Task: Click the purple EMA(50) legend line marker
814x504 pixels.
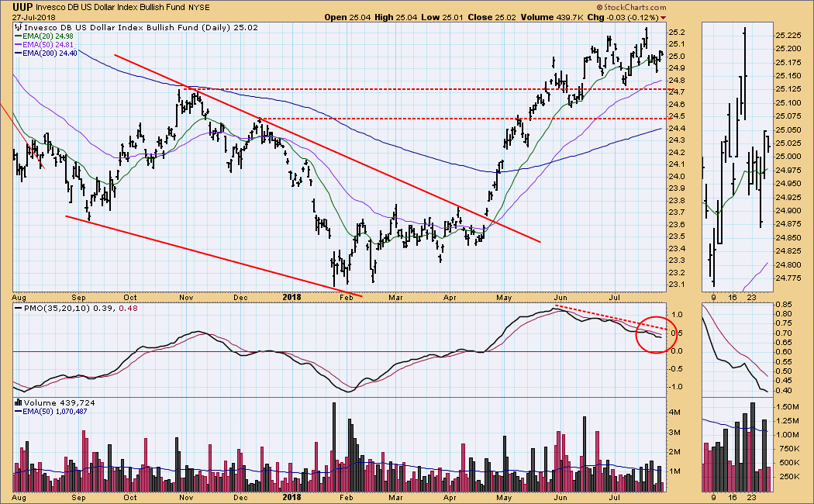Action: pos(19,47)
